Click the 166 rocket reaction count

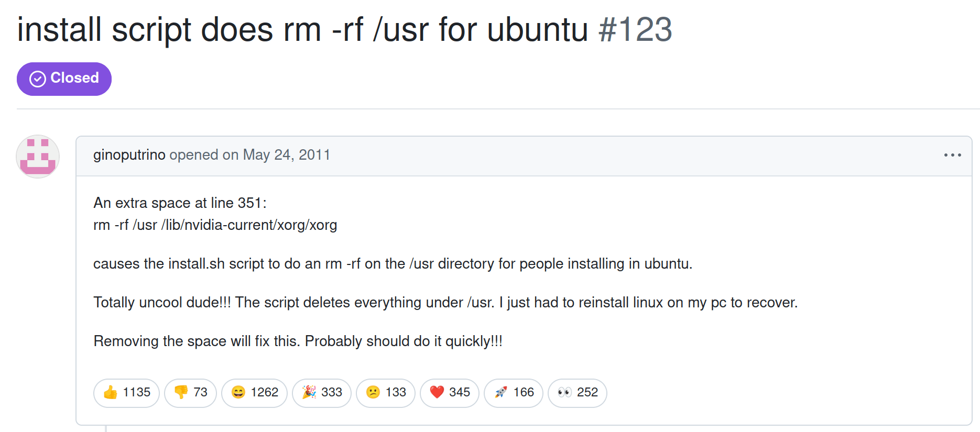tap(524, 392)
